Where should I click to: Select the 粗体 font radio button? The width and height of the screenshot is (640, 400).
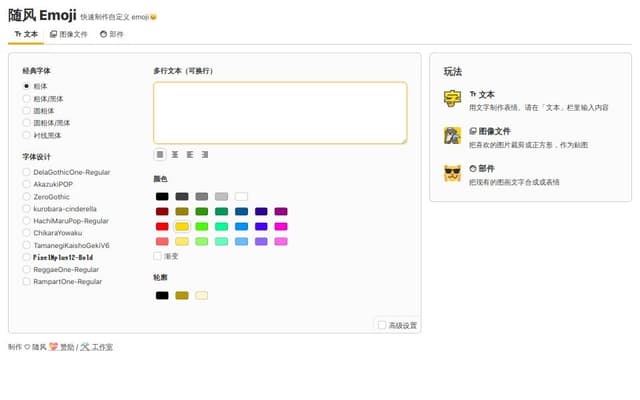[x=27, y=86]
